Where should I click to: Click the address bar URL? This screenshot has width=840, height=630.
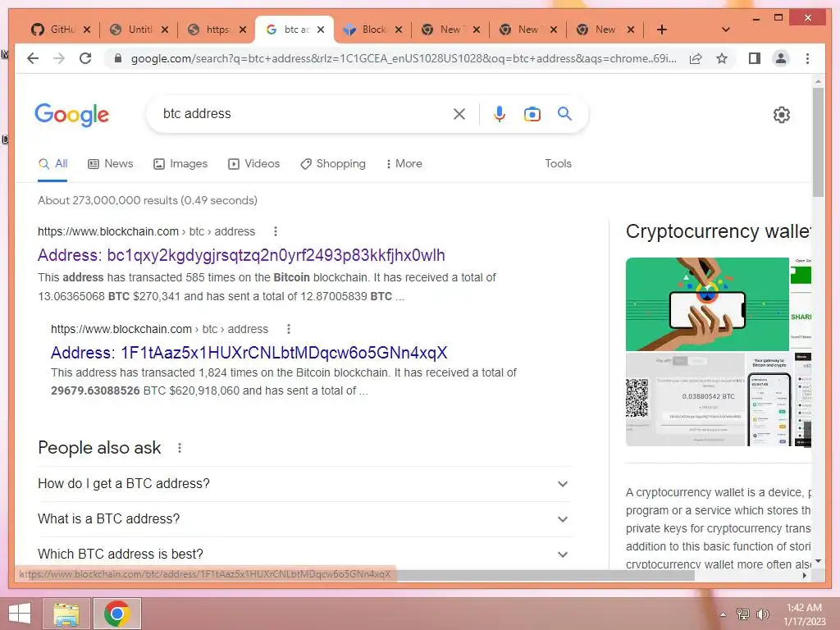[404, 58]
